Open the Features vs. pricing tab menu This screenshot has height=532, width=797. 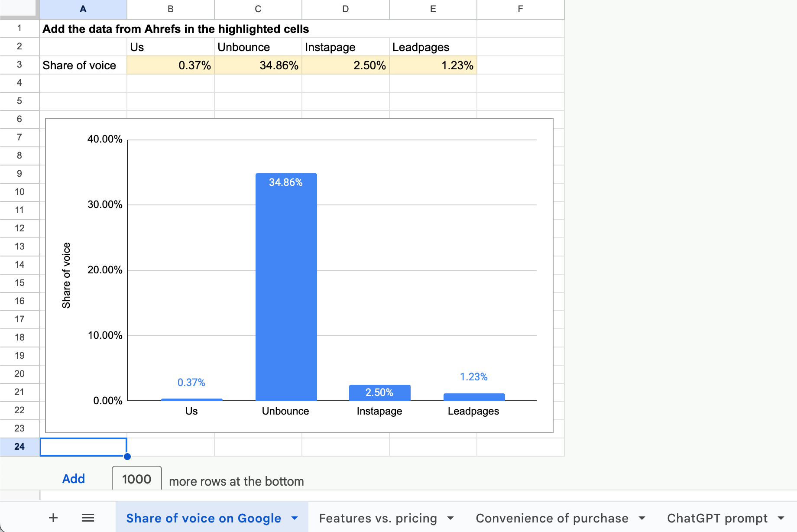(x=450, y=517)
